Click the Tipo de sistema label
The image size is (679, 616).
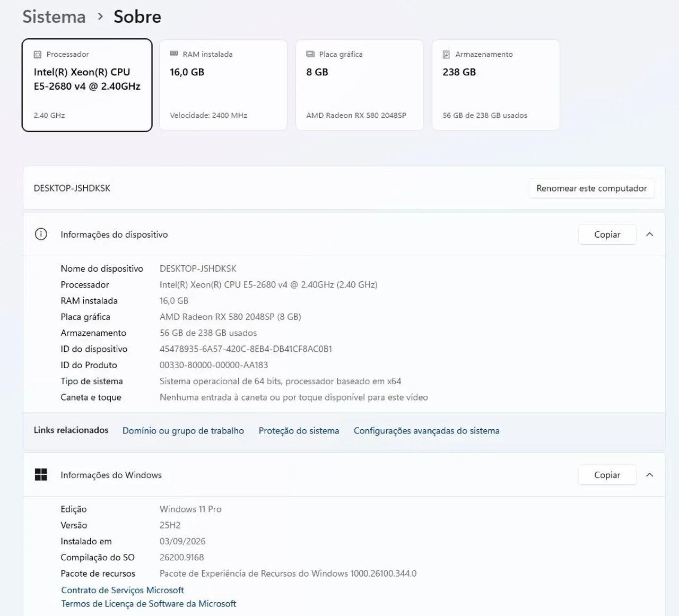(92, 381)
